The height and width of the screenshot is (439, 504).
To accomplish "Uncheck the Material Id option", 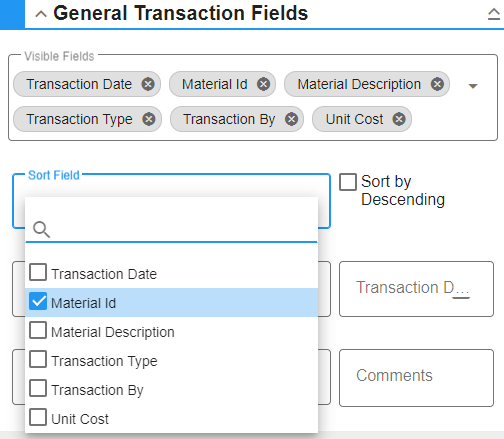I will (38, 301).
